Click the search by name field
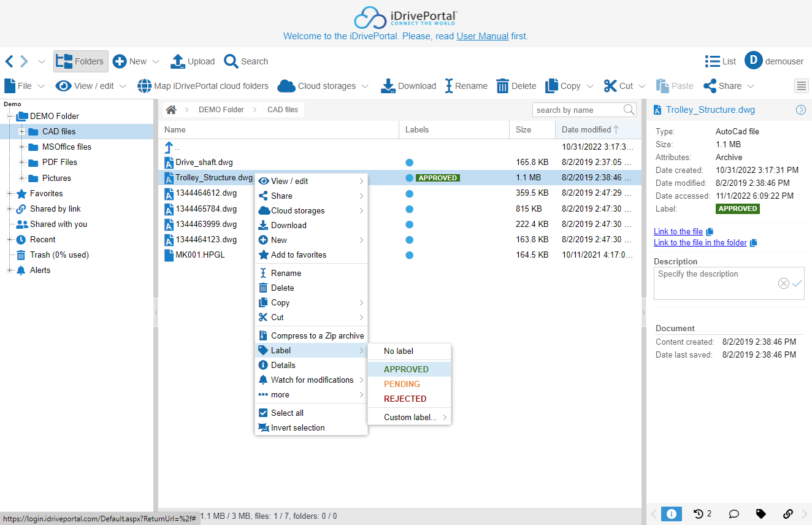Screen dimensions: 812x525 [x=576, y=110]
